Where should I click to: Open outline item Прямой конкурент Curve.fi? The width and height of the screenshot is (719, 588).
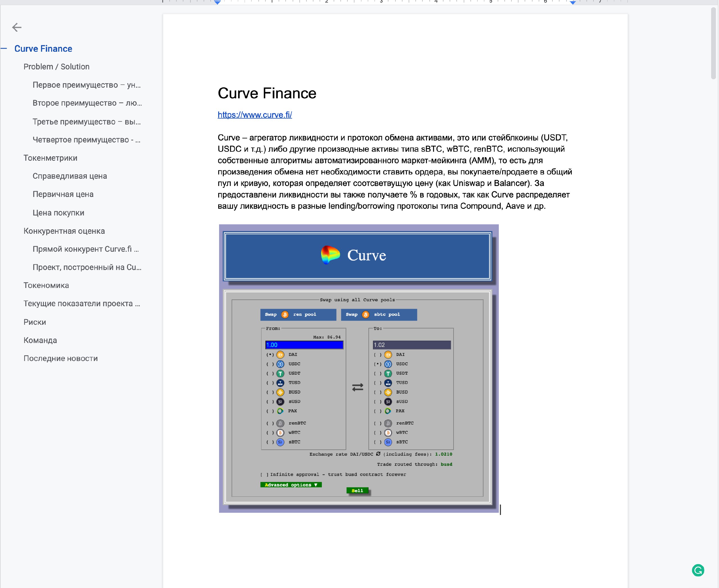tap(86, 249)
